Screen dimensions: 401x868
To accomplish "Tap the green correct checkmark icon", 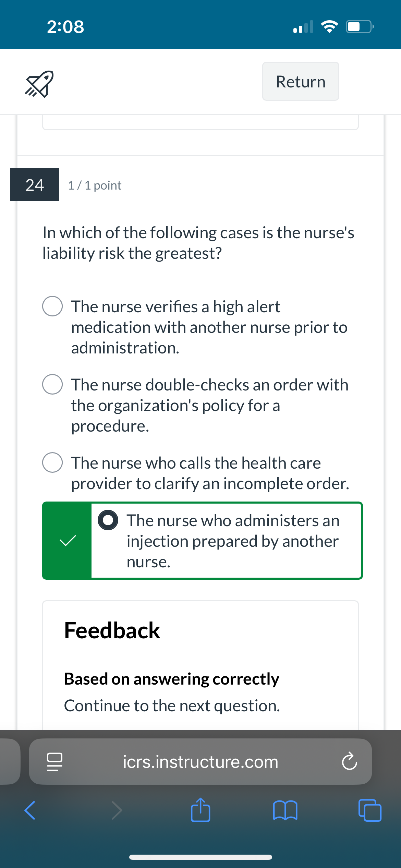I will tap(68, 541).
